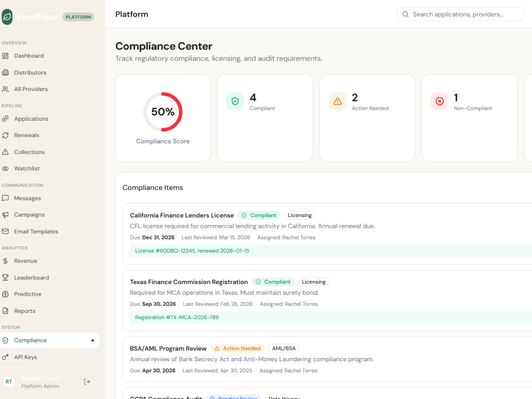Screen dimensions: 532x399
Task: Click the orange warning icon on Action Needed card
Action: click(x=338, y=101)
